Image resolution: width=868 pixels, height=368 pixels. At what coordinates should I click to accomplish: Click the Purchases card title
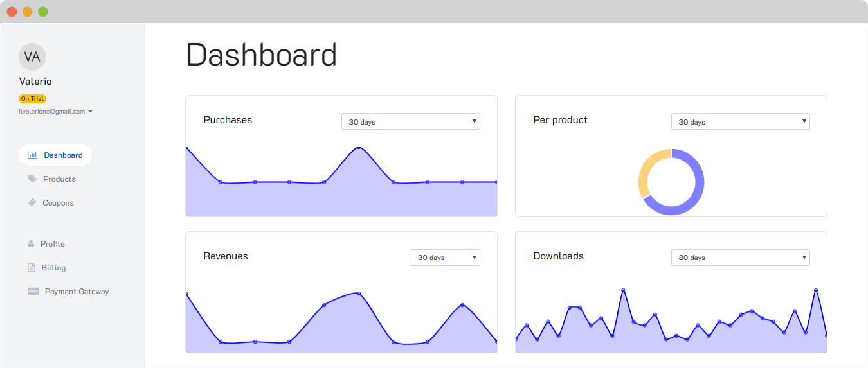tap(228, 120)
